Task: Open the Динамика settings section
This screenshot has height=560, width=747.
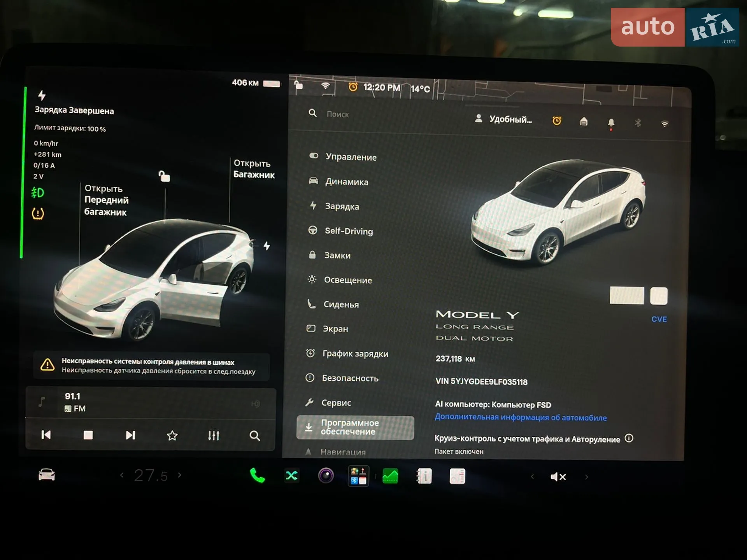Action: (x=338, y=182)
